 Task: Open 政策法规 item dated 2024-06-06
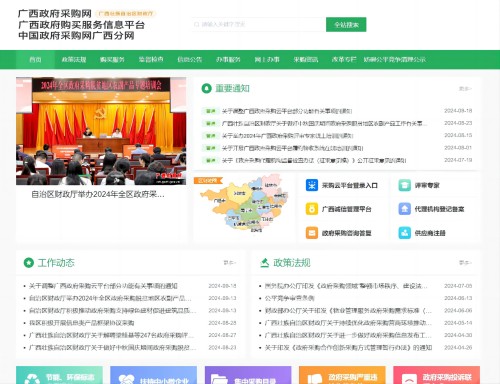(348, 311)
